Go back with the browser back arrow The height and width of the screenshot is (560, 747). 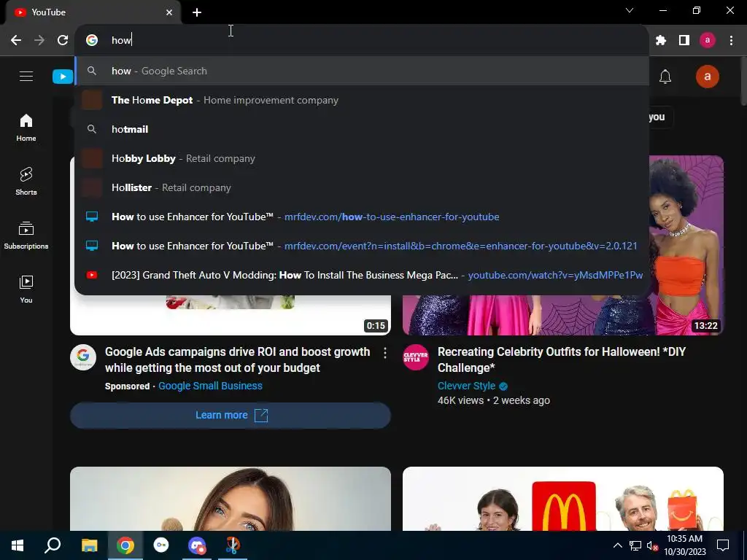click(x=16, y=40)
